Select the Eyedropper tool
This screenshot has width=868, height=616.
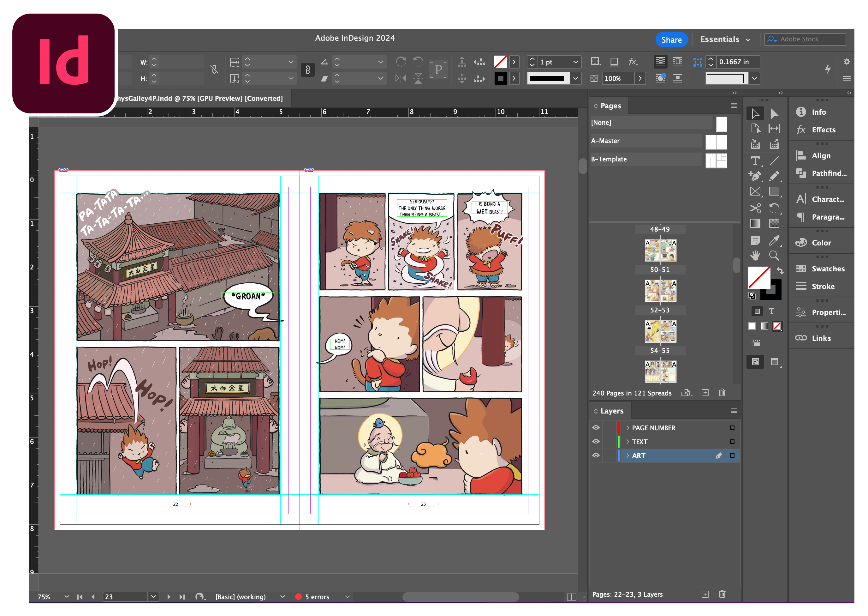click(774, 240)
